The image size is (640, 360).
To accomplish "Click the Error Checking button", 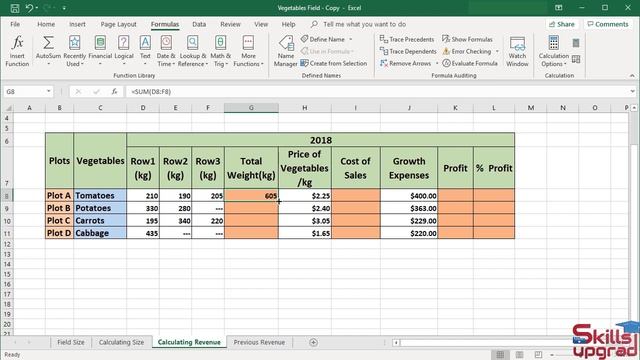I will coord(467,51).
